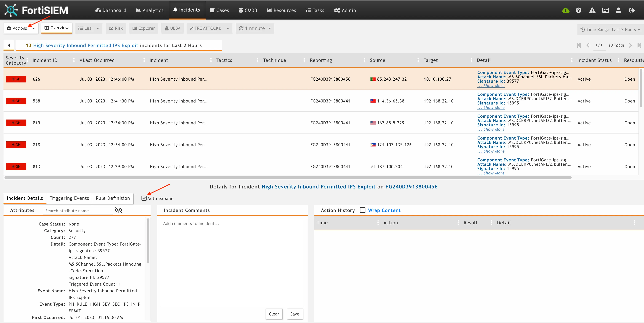Show more detail for incident 626
Screen dimensions: 644x323
click(x=491, y=86)
